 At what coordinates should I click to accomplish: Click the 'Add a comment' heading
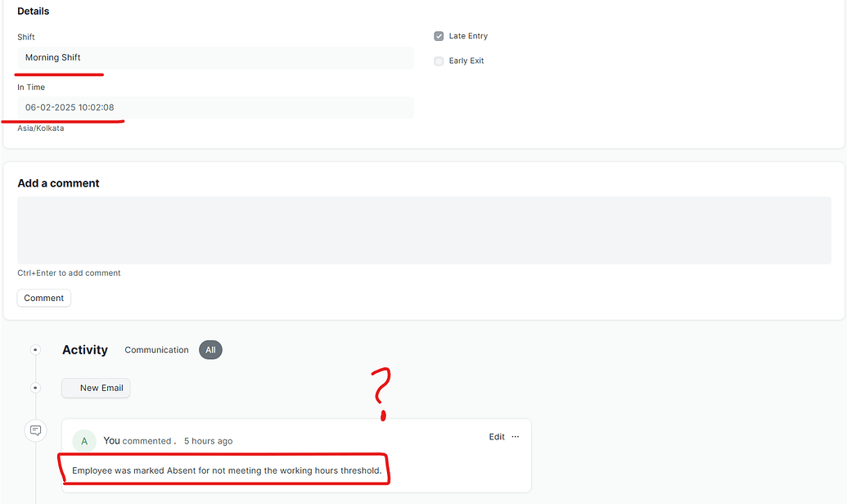[x=58, y=183]
